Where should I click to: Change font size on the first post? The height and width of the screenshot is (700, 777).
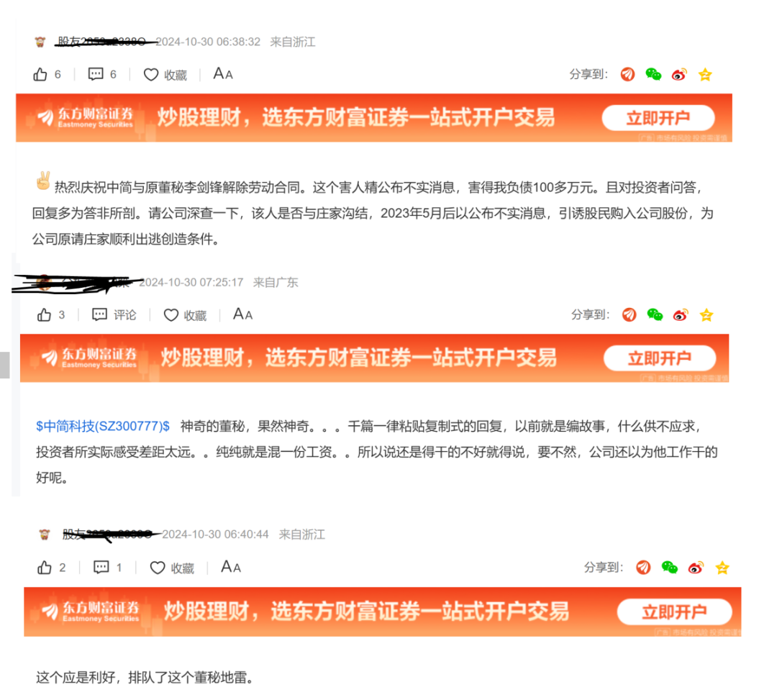pyautogui.click(x=223, y=74)
